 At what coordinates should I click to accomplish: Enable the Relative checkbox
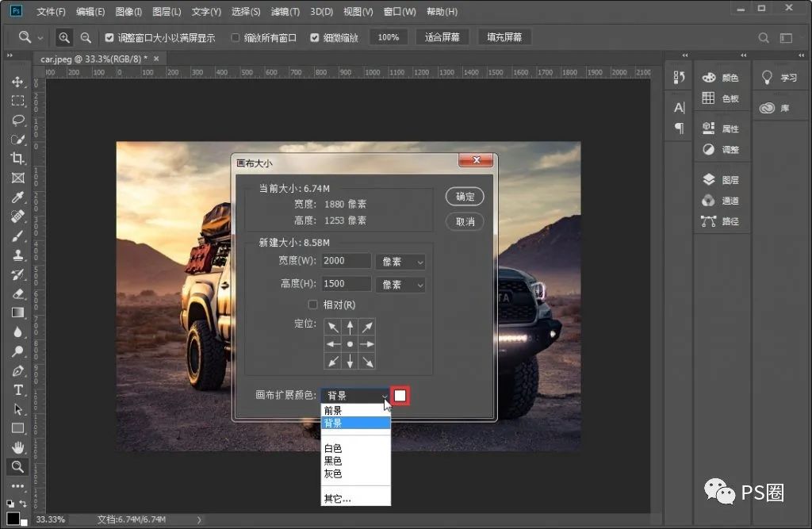(312, 305)
